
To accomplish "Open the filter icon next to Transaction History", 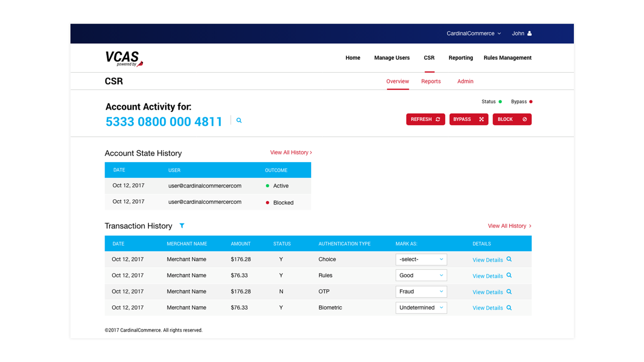I will pos(182,226).
